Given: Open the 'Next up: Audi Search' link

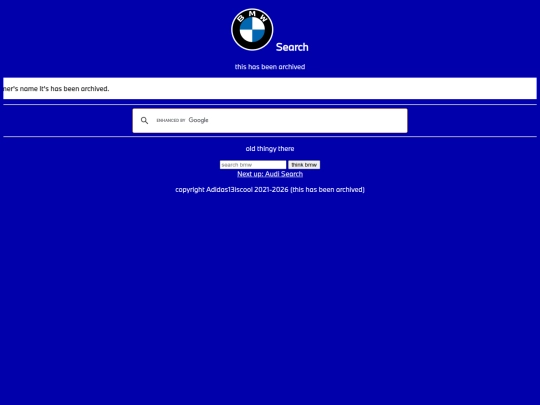Looking at the screenshot, I should click(x=270, y=174).
